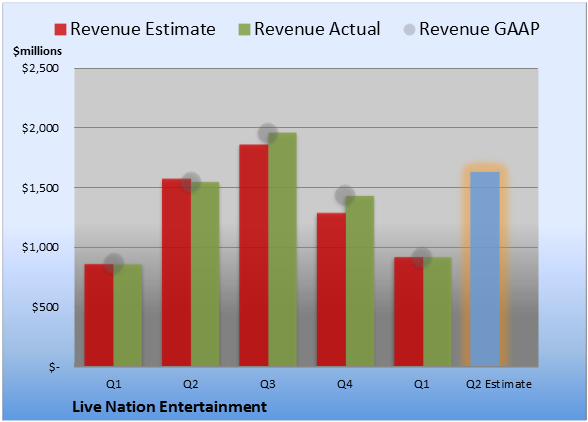Screen dimensions: 588x422
Task: Select the 'Revenue Actual' legend label
Action: (317, 29)
